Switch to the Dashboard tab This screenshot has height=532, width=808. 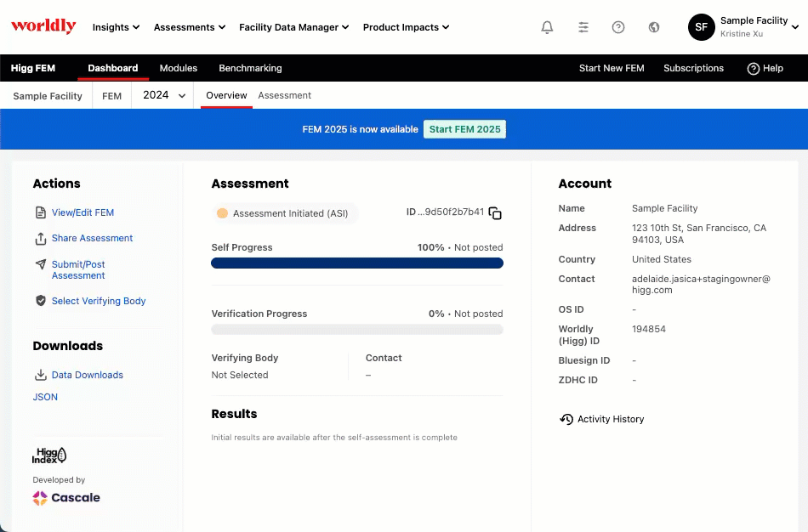[x=113, y=68]
